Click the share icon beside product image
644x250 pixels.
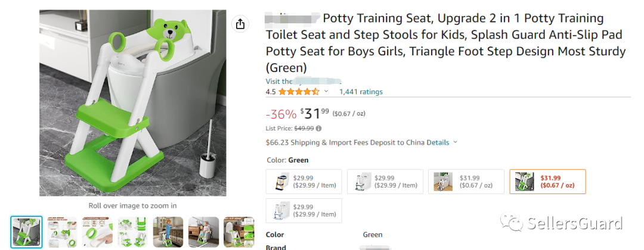pos(240,24)
